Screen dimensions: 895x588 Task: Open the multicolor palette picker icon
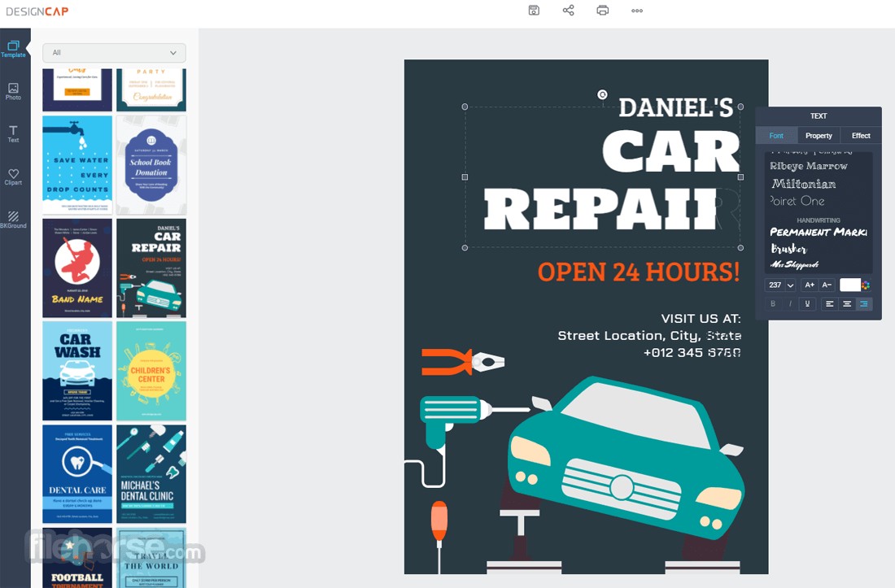click(x=866, y=285)
